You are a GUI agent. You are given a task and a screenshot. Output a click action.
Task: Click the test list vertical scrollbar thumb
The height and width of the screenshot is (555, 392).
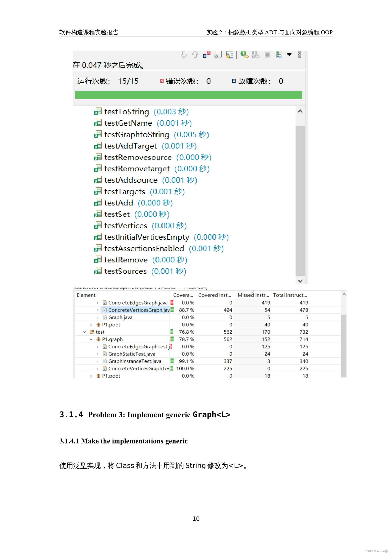click(x=300, y=201)
